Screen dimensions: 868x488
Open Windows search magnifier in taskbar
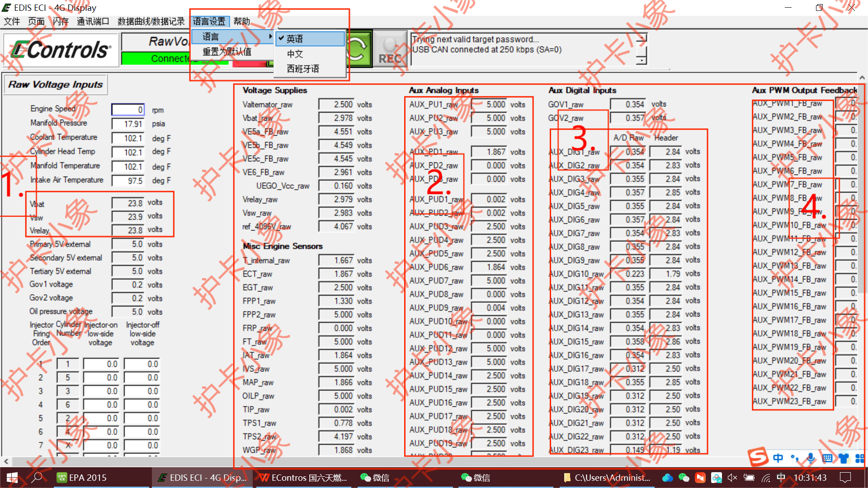click(38, 478)
